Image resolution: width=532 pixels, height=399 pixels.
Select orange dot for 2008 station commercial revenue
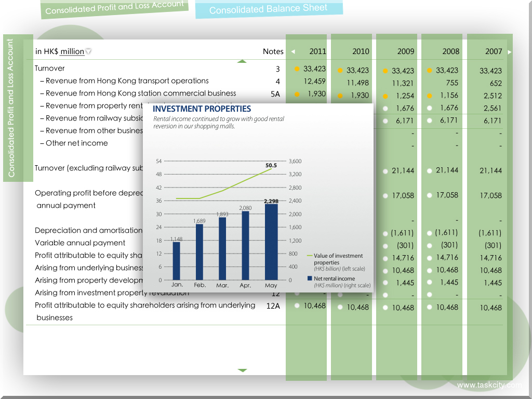coord(430,96)
